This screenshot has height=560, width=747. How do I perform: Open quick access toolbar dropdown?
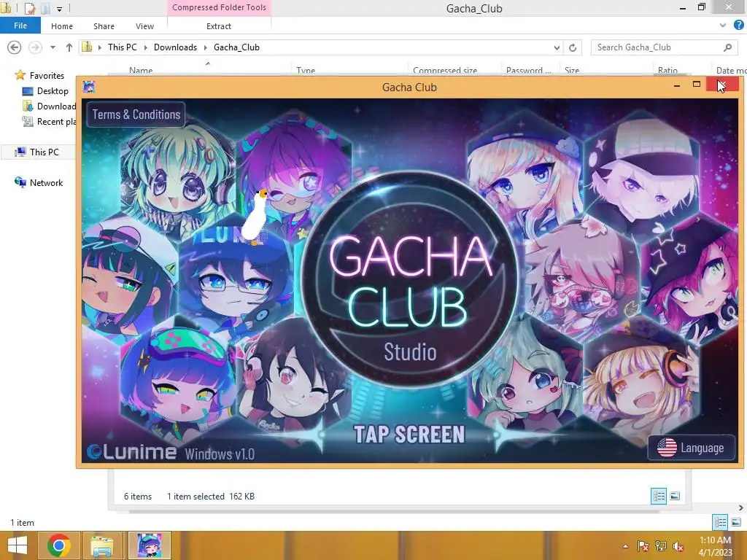point(59,8)
